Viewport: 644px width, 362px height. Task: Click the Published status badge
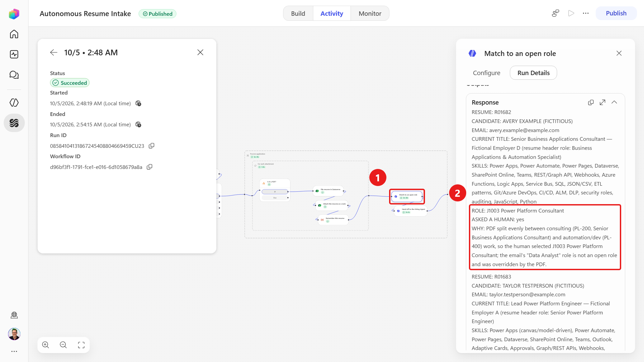[157, 14]
